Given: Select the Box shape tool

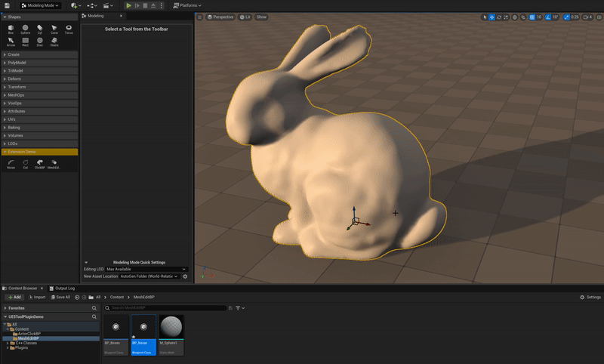Looking at the screenshot, I should [x=11, y=29].
